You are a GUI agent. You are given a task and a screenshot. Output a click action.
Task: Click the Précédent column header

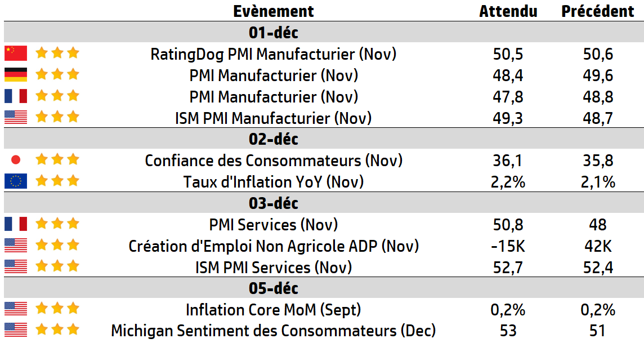coord(598,11)
